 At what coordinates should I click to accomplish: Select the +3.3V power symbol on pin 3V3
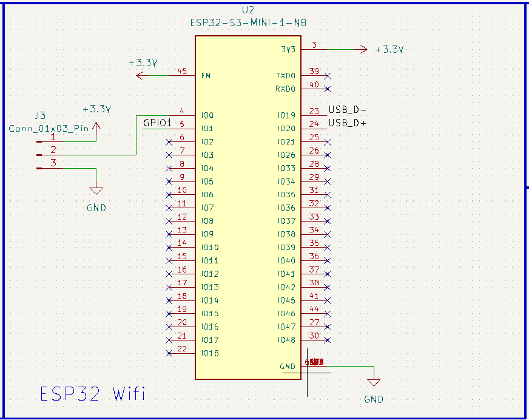(x=364, y=49)
